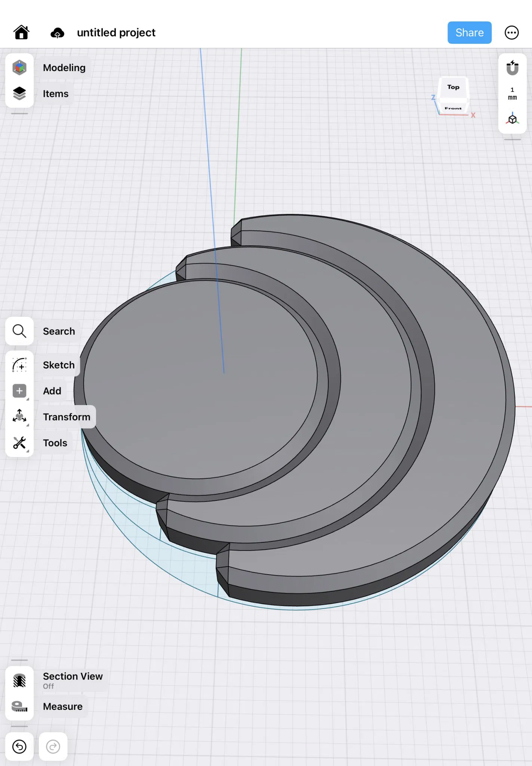Click the Top face of view cube
Screen dimensions: 532x766
[453, 87]
